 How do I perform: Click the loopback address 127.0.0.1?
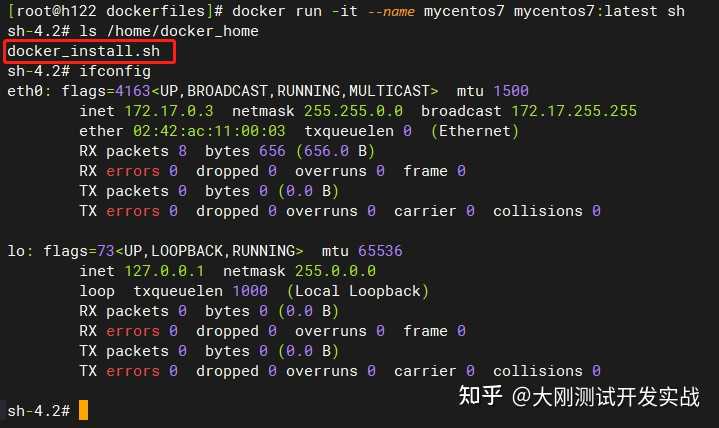(164, 271)
